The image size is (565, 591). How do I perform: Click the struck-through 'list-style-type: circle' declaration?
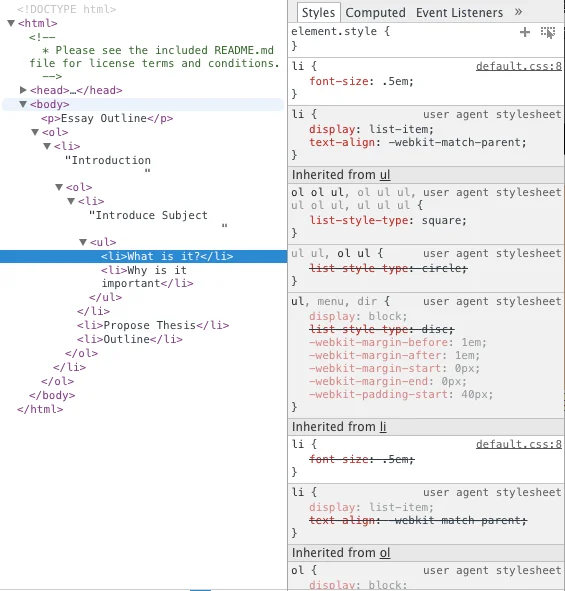pos(388,268)
